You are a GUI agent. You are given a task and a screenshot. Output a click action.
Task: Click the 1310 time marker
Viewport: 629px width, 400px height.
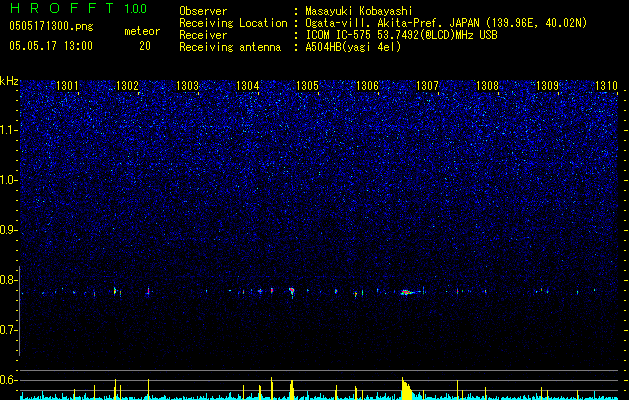[x=606, y=86]
